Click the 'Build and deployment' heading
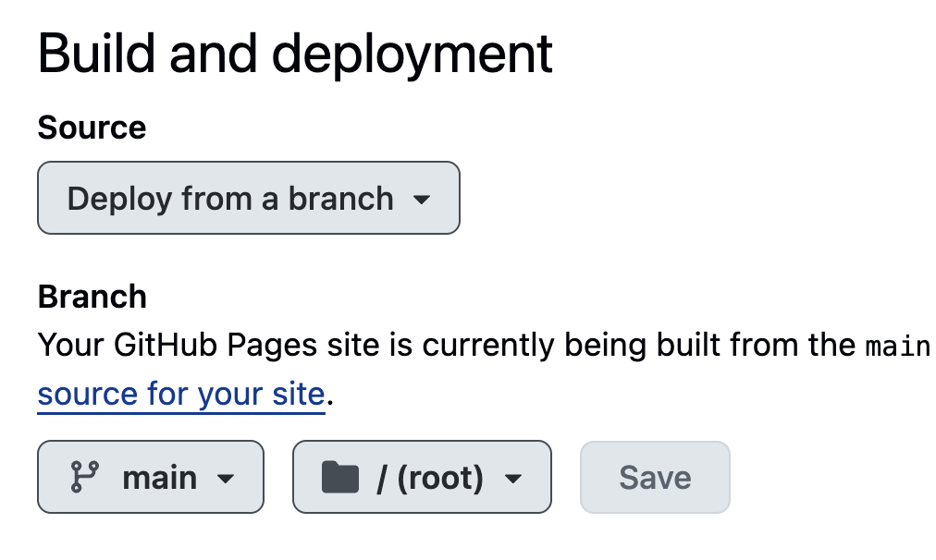Screen dimensions: 936x560 295,55
